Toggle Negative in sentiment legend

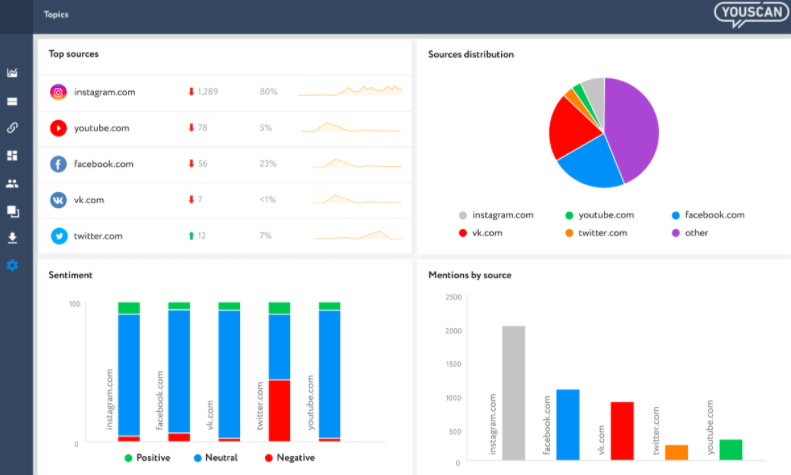click(x=290, y=458)
